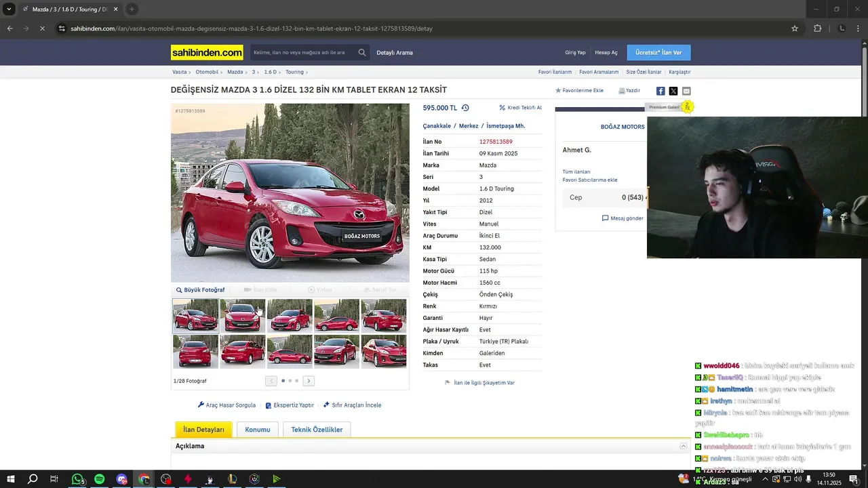The width and height of the screenshot is (868, 488).
Task: Open volume control in system tray
Action: 799,479
